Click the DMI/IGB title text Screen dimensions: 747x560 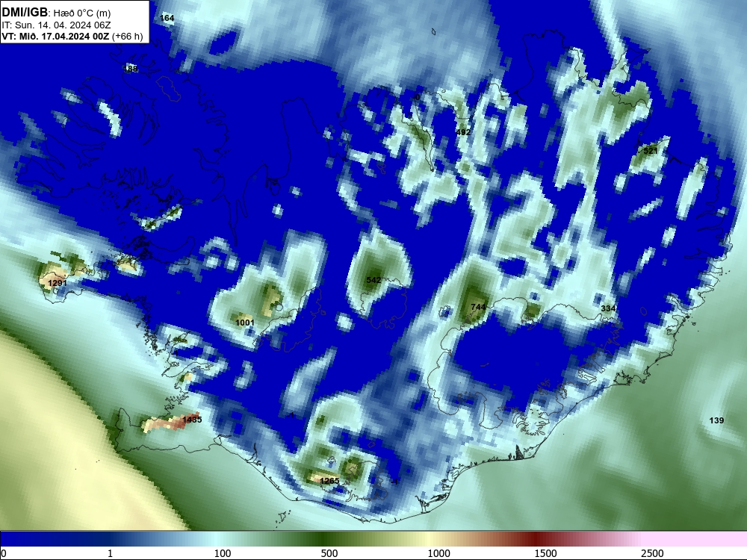tap(25, 13)
